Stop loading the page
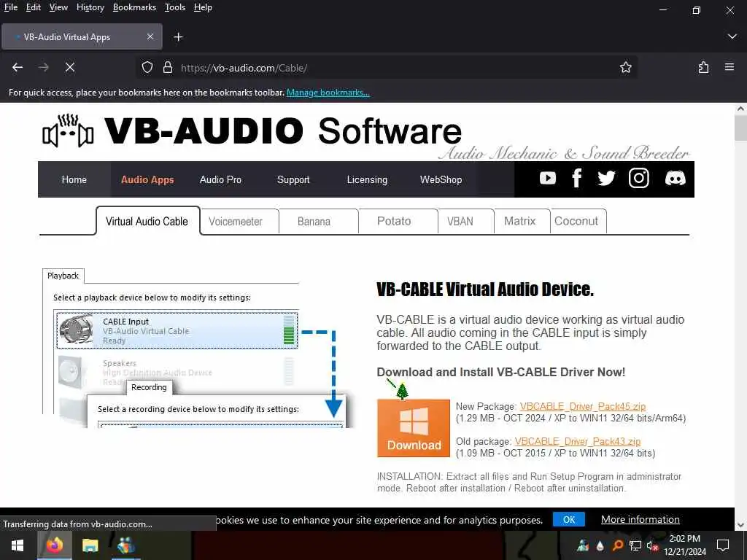This screenshot has height=560, width=747. pyautogui.click(x=70, y=68)
